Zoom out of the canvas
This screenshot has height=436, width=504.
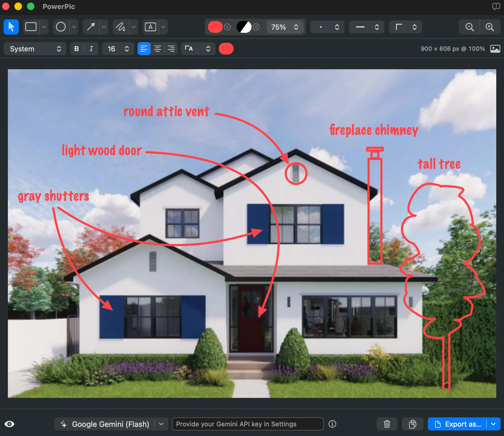click(x=469, y=27)
